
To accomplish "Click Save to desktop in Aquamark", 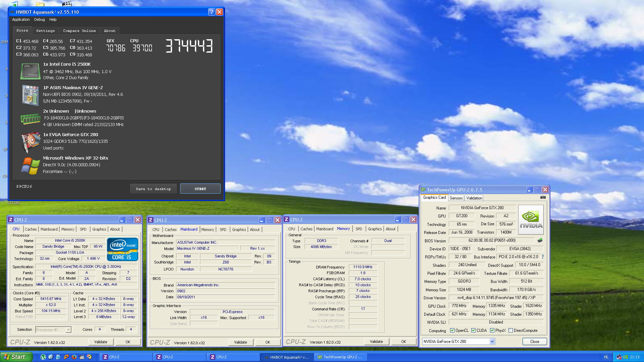I will click(x=153, y=189).
